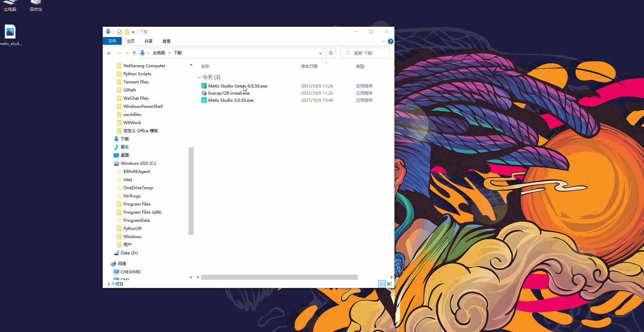Click the navigation pane vertical scrollbar
This screenshot has height=332, width=644.
pos(191,191)
